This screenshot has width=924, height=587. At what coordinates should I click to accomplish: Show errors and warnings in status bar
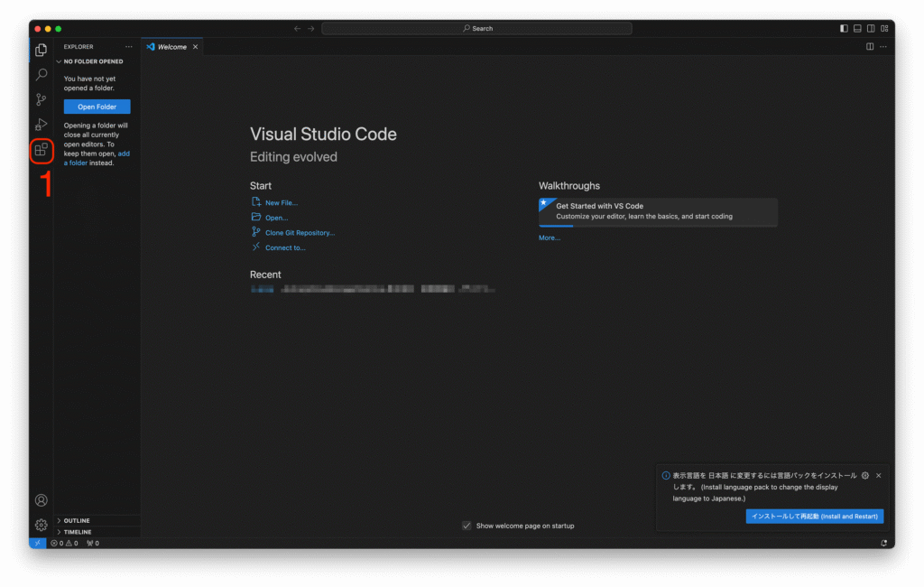point(64,544)
